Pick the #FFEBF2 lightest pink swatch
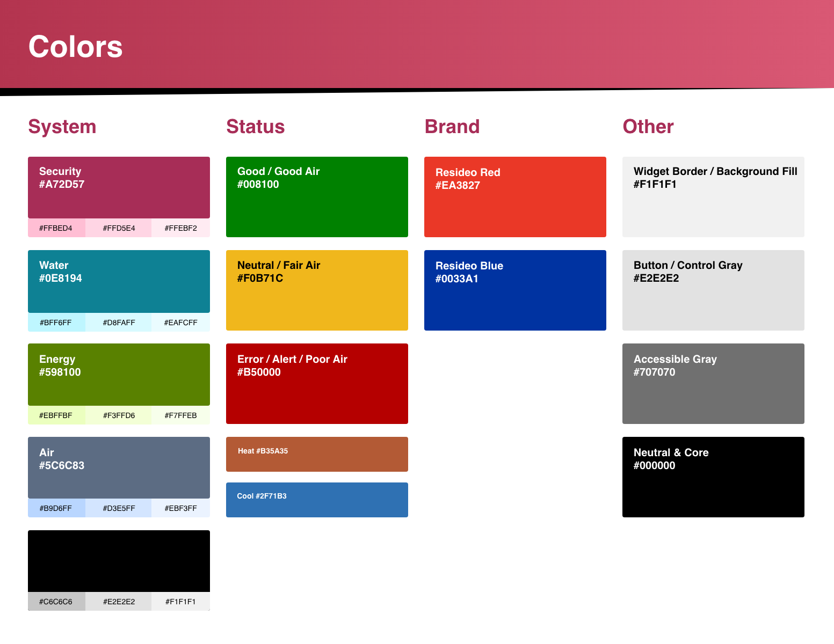 tap(180, 228)
